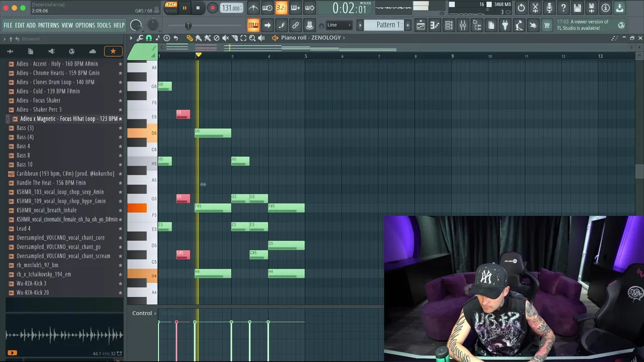Viewport: 644px width, 362px height.
Task: Open the Playlist window
Action: pos(421,25)
